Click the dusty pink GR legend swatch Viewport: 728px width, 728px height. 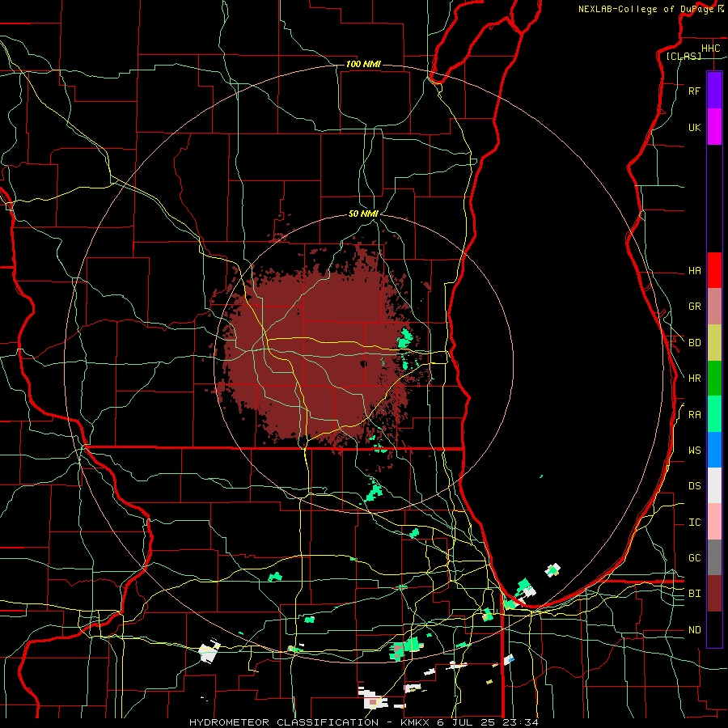[714, 306]
